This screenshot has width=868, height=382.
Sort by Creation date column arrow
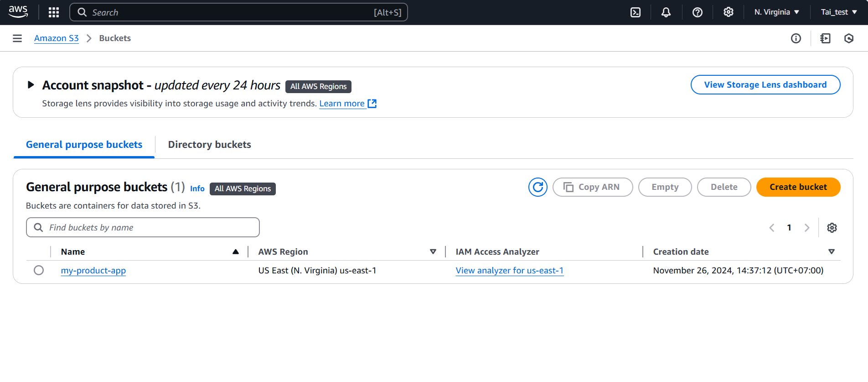832,252
